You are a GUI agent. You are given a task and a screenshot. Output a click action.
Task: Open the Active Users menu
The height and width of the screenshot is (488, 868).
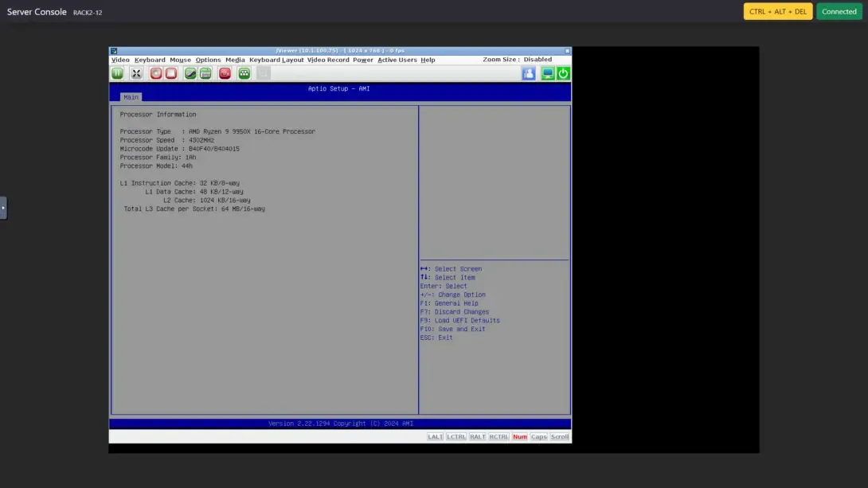click(x=397, y=59)
